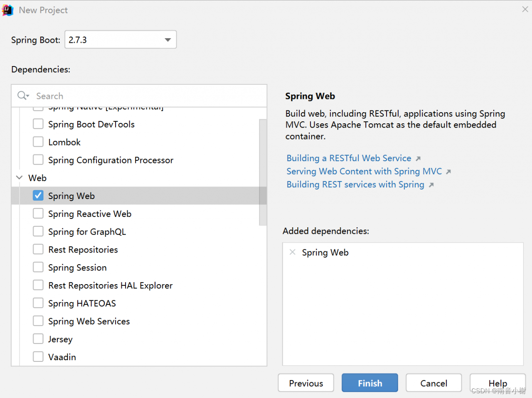Check Spring Reactive Web
This screenshot has height=398, width=532.
coord(38,213)
